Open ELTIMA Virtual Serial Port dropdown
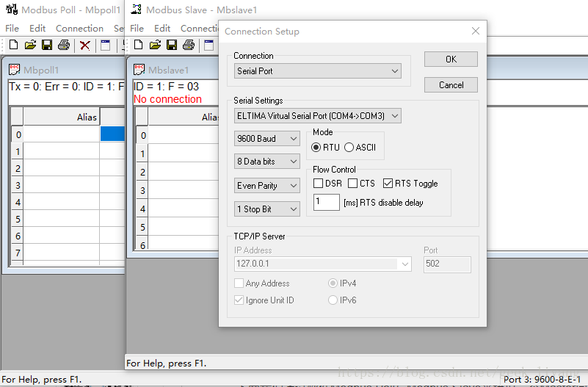588x387 pixels. (318, 116)
